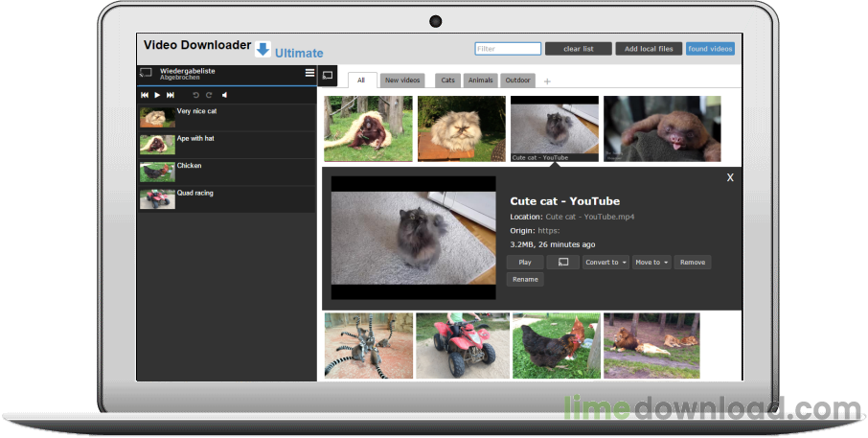Cast the Cute cat video to device
Viewport: 868px width, 438px height.
563,263
